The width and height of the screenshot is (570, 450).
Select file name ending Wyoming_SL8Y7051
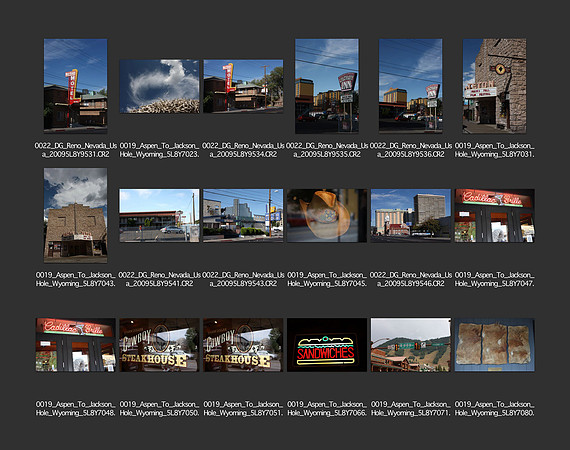point(243,409)
